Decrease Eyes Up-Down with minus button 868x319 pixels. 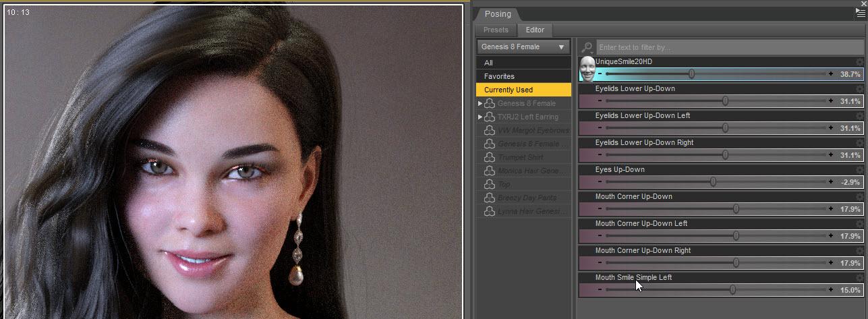click(x=600, y=181)
